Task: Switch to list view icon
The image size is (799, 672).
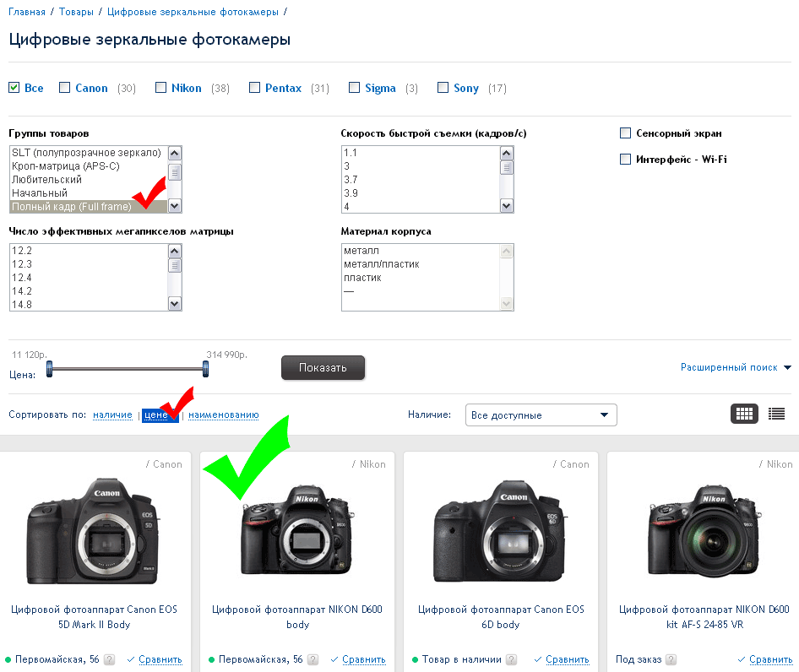Action: (x=776, y=414)
